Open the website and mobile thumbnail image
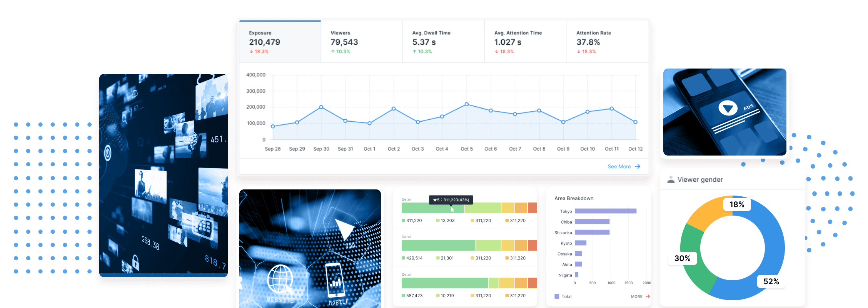868x308 pixels. (310, 248)
